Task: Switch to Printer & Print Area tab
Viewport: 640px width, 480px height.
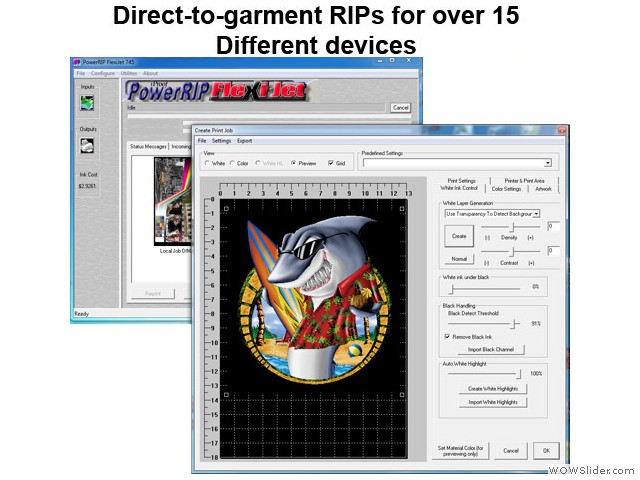Action: tap(524, 180)
